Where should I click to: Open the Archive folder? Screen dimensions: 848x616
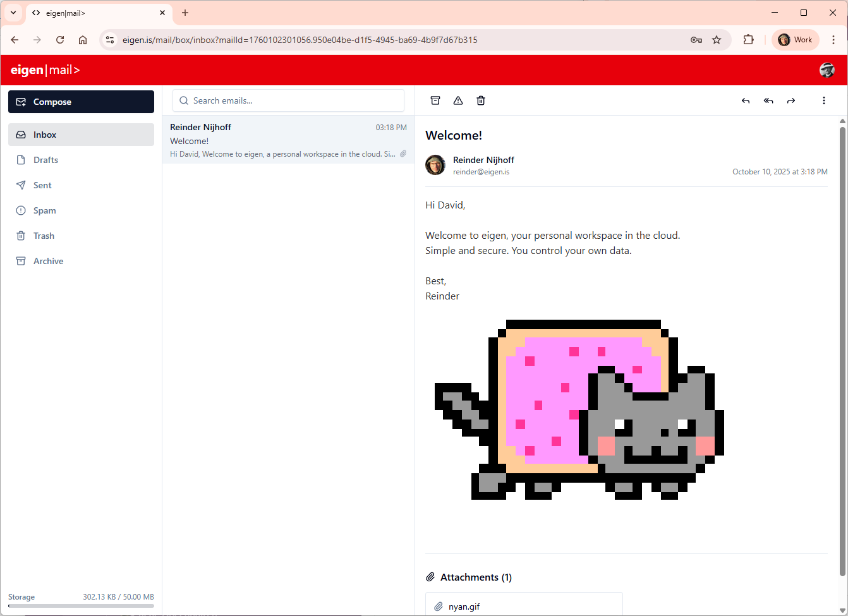[48, 261]
